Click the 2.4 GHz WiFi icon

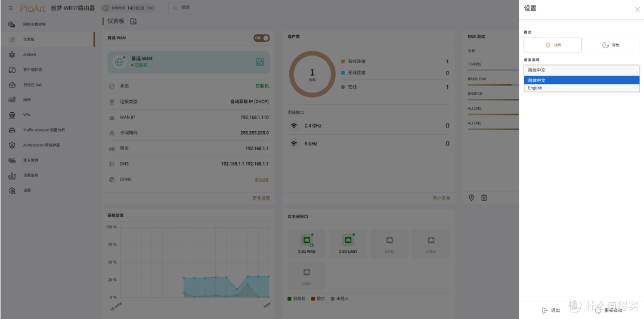293,126
